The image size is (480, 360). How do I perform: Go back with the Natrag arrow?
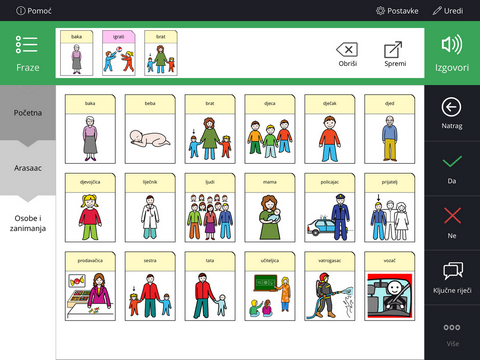(x=451, y=107)
